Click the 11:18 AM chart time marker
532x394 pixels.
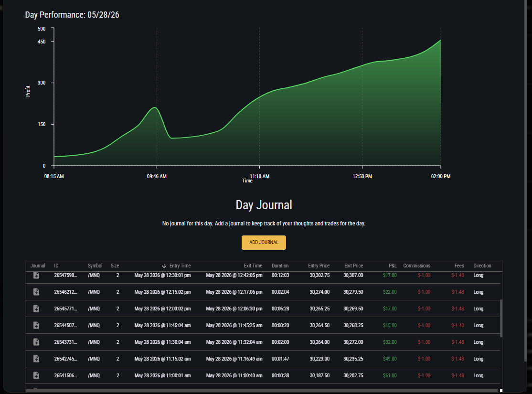[260, 177]
